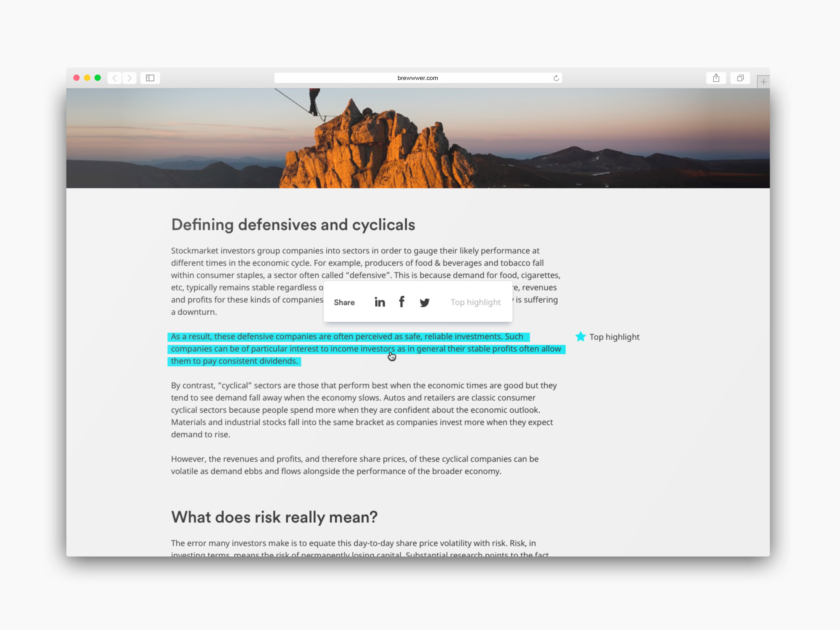This screenshot has width=840, height=630.
Task: Click Top highlight in the share popup
Action: 475,302
